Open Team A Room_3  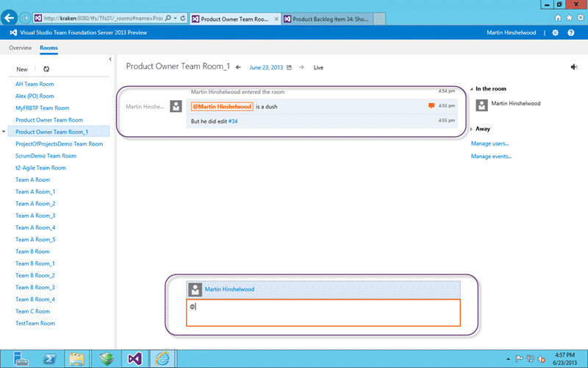tap(35, 216)
